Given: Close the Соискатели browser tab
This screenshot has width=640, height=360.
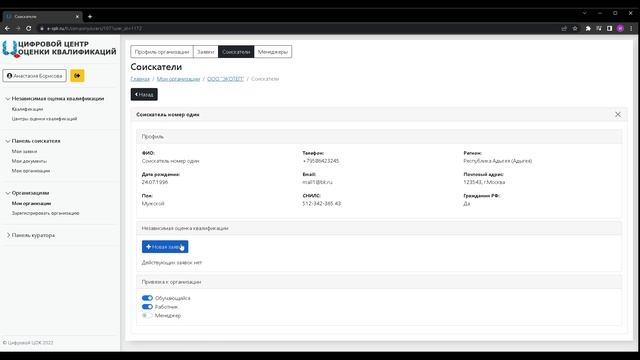Looking at the screenshot, I should [77, 17].
